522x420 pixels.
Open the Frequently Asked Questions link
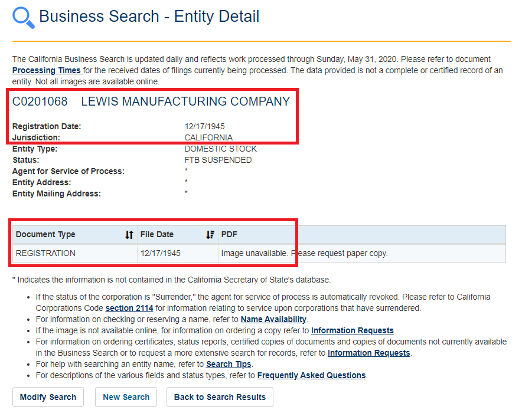click(x=311, y=375)
